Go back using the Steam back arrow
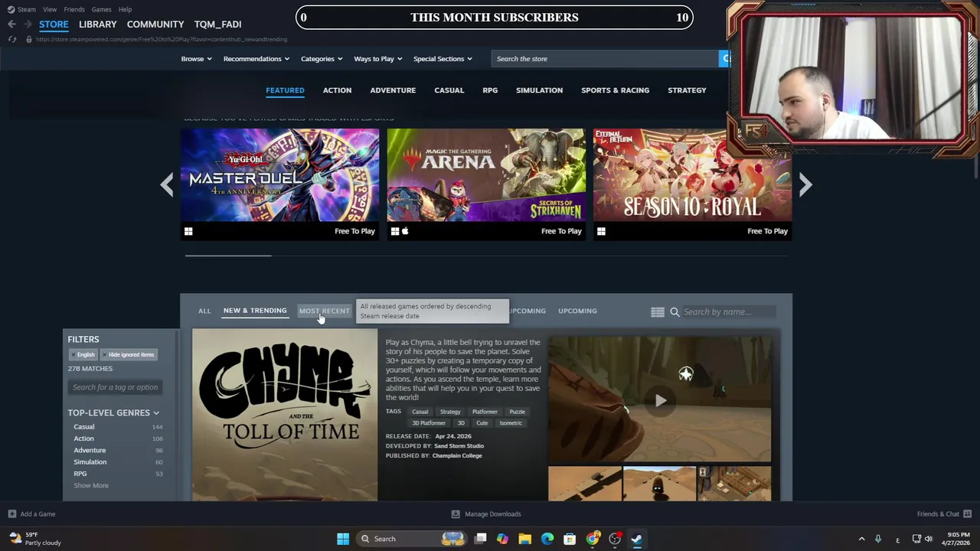 pos(11,24)
